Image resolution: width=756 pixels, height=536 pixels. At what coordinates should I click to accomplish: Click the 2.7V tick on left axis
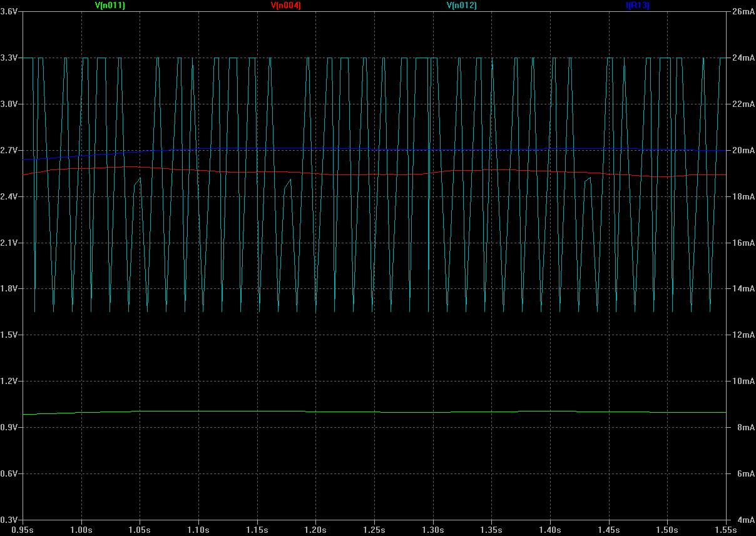coord(9,150)
